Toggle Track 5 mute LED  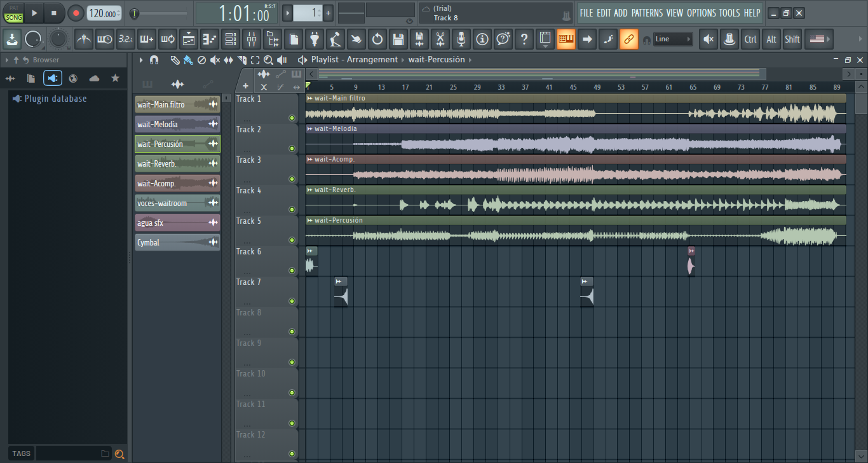click(x=292, y=240)
